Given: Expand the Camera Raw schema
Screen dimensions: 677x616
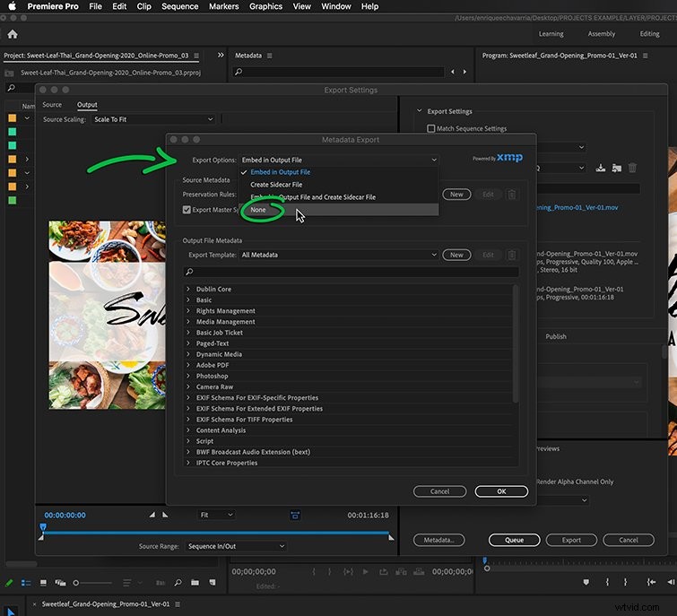Looking at the screenshot, I should (x=188, y=386).
